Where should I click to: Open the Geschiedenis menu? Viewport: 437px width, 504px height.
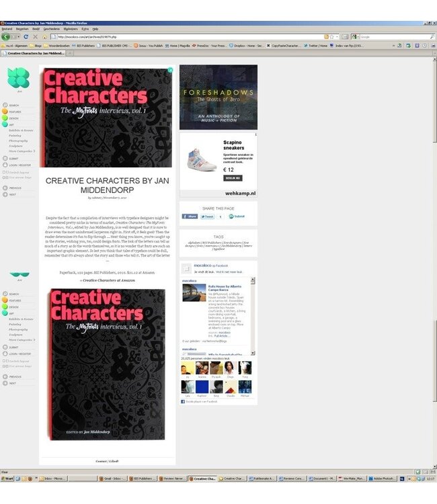pos(52,29)
